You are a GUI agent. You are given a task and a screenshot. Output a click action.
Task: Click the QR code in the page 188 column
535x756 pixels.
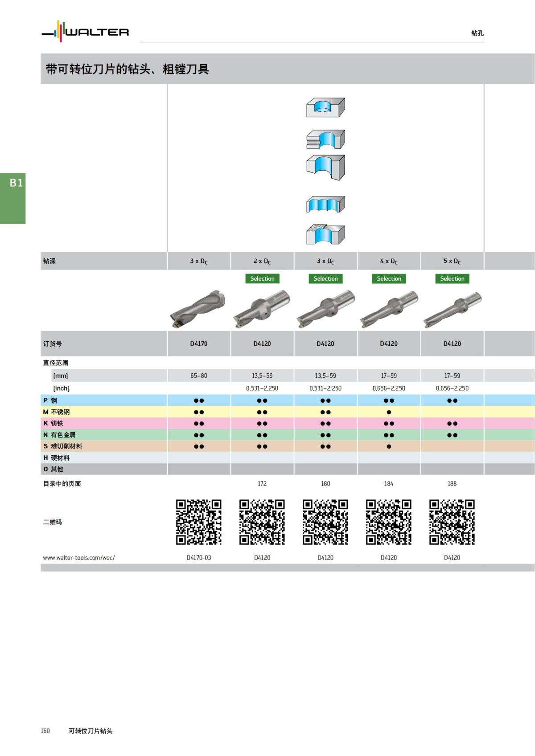(452, 522)
